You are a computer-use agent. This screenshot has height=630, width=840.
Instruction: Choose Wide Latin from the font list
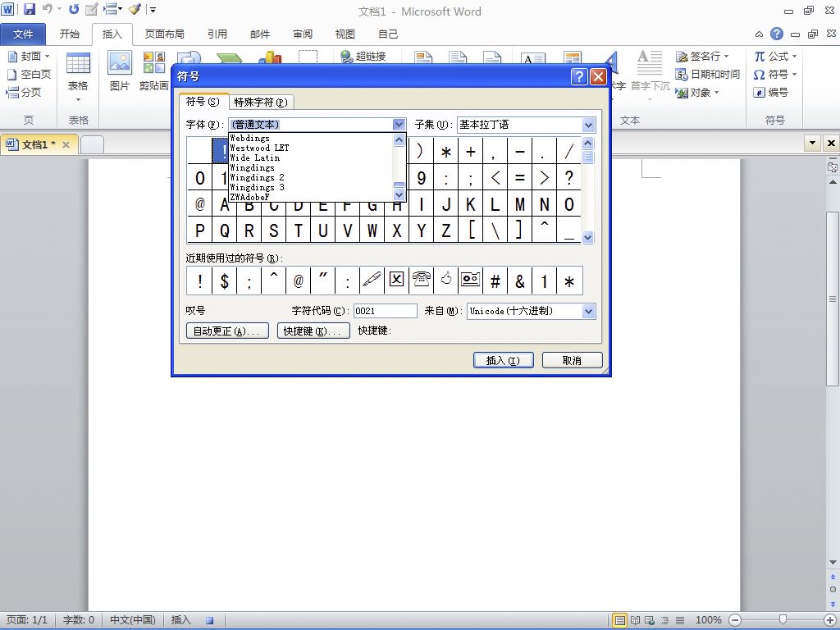tap(311, 158)
